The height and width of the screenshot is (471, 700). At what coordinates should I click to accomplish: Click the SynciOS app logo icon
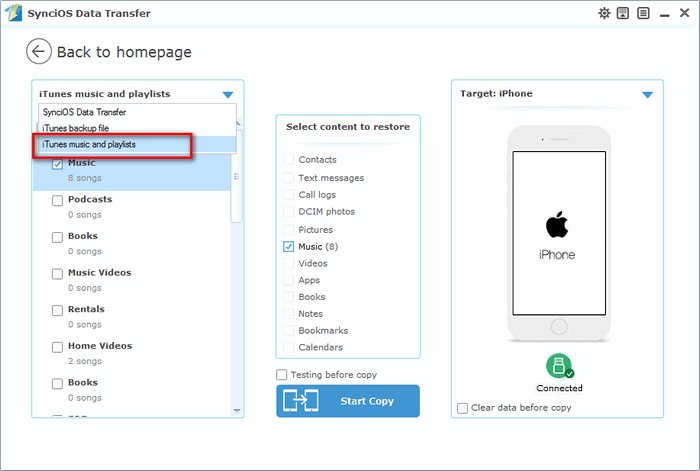14,13
